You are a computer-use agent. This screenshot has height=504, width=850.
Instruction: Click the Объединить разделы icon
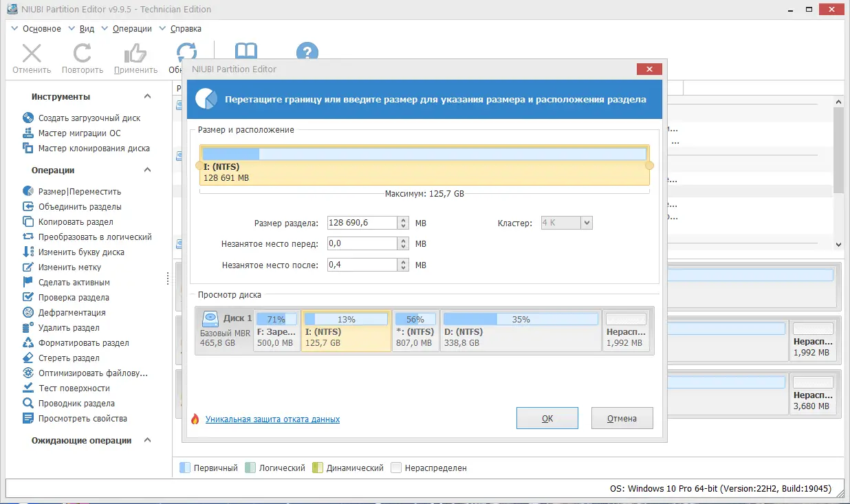(28, 207)
